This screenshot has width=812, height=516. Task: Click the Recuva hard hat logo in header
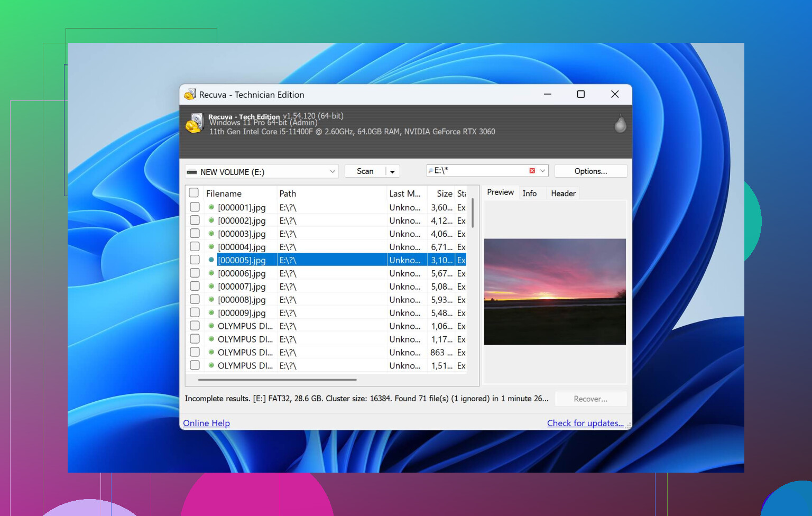click(195, 124)
